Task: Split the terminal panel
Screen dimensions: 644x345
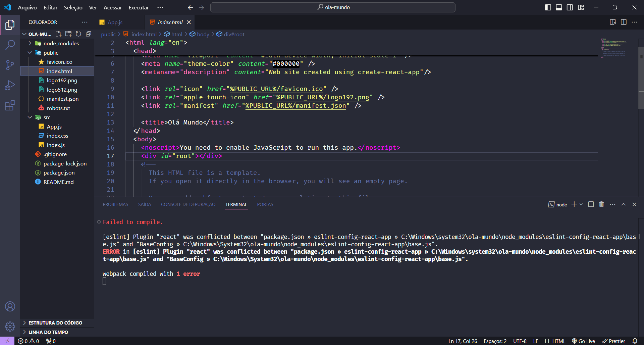Action: [x=591, y=204]
